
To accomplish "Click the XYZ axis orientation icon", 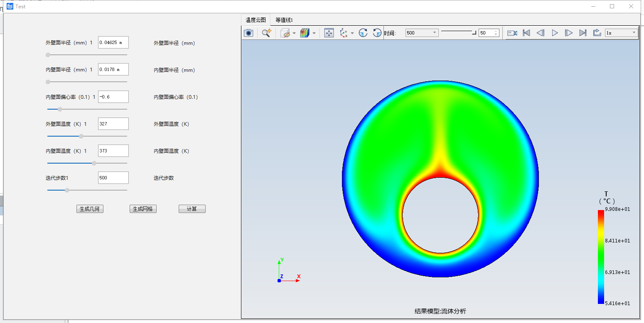I will click(x=344, y=33).
